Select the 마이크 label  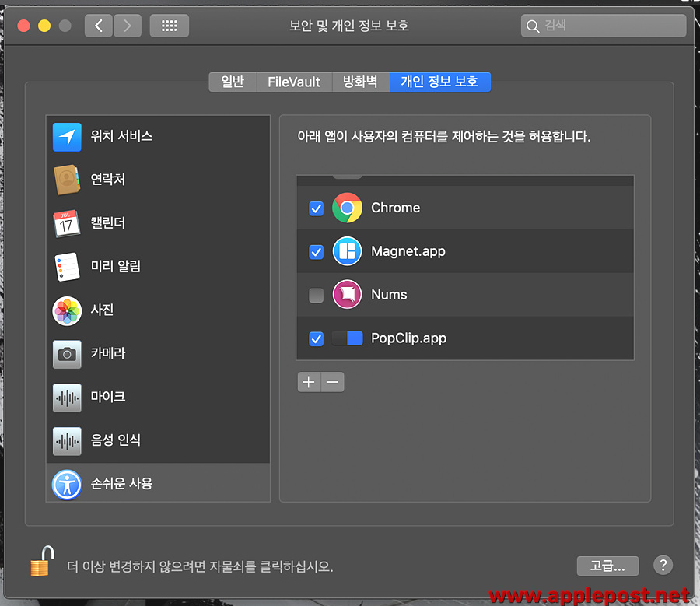108,397
